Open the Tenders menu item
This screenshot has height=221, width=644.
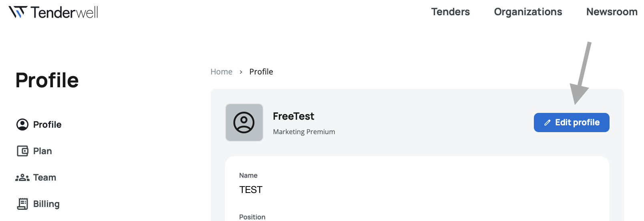[450, 12]
